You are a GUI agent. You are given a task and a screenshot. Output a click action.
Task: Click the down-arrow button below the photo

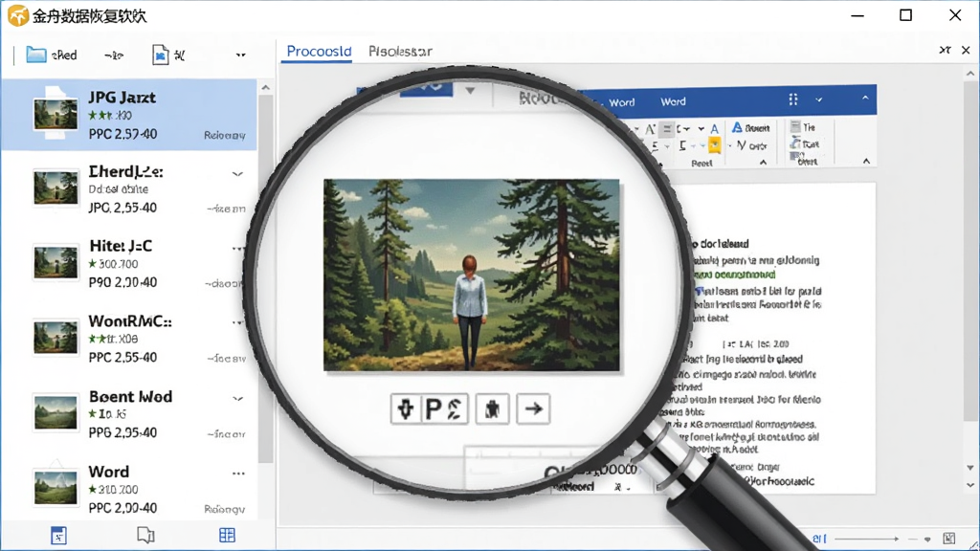point(406,409)
